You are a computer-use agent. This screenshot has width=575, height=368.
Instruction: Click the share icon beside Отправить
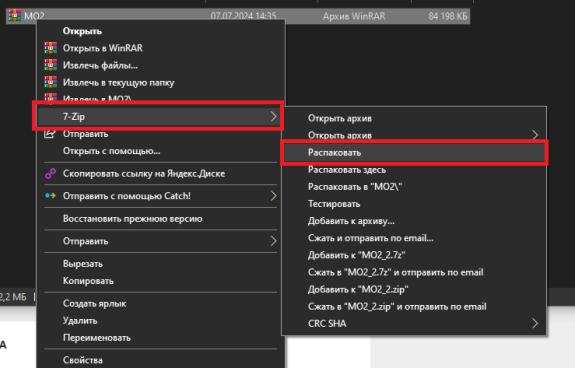click(x=50, y=134)
